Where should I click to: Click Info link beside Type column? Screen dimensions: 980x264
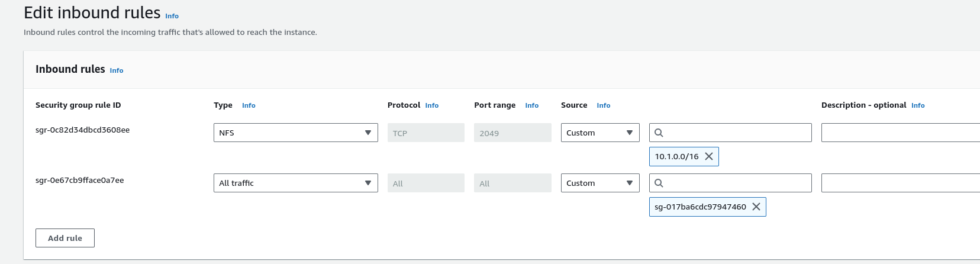click(x=249, y=105)
